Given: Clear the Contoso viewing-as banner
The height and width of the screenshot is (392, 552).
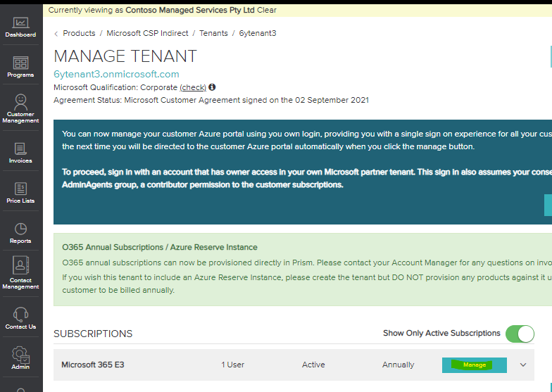Looking at the screenshot, I should click(x=266, y=10).
